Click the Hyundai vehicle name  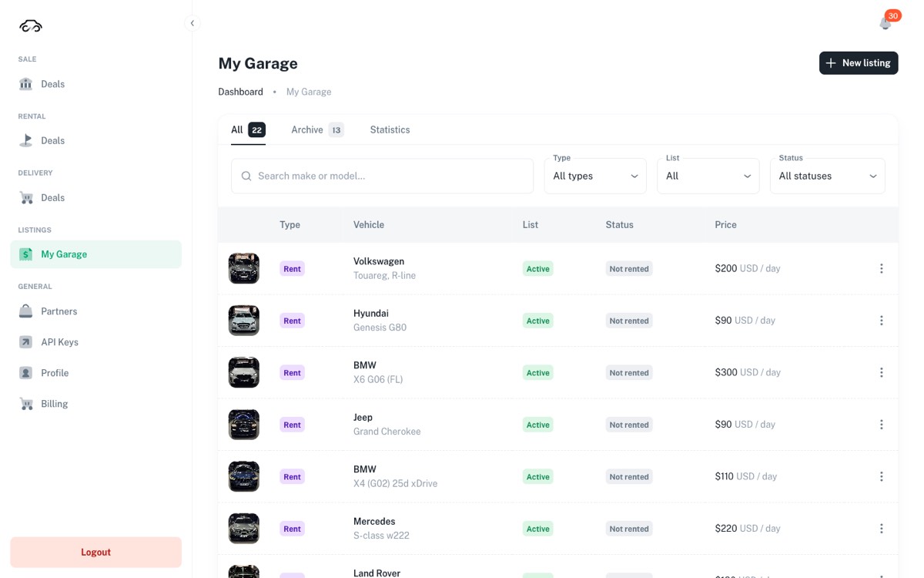pos(371,314)
